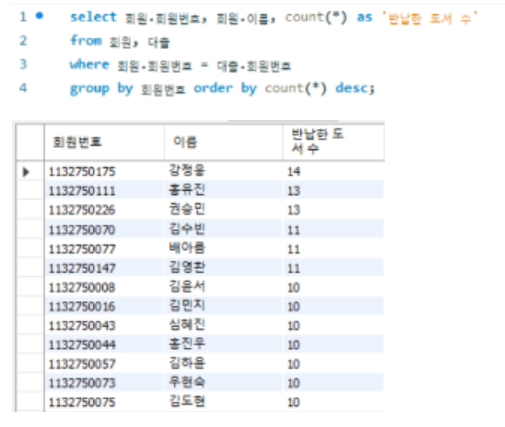The image size is (505, 427).
Task: Select the count 11 in 김영환 row
Action: pos(334,268)
